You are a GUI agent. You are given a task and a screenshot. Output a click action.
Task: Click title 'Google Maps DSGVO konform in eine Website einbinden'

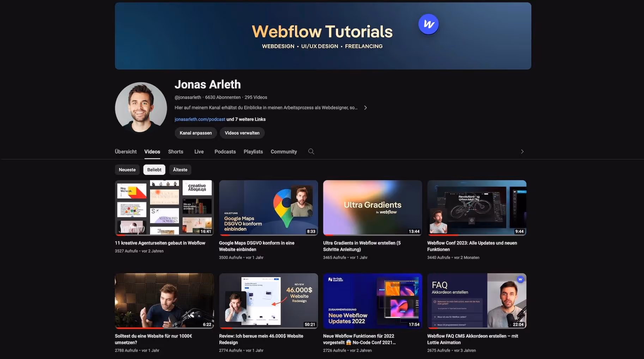(257, 246)
